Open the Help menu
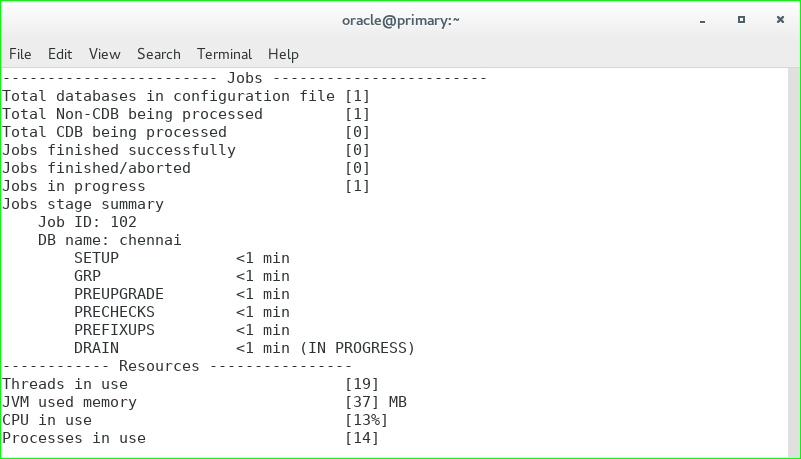Image resolution: width=801 pixels, height=459 pixels. coord(283,54)
